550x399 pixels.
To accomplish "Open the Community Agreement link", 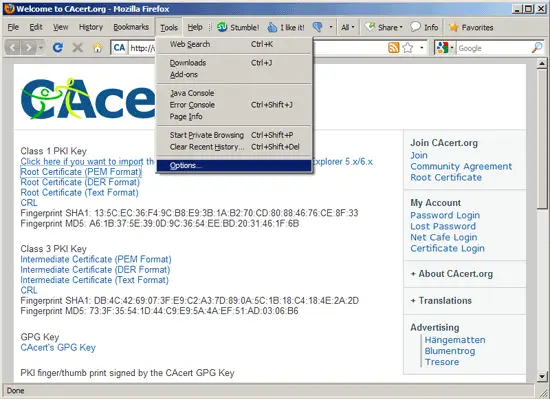I will click(x=461, y=167).
